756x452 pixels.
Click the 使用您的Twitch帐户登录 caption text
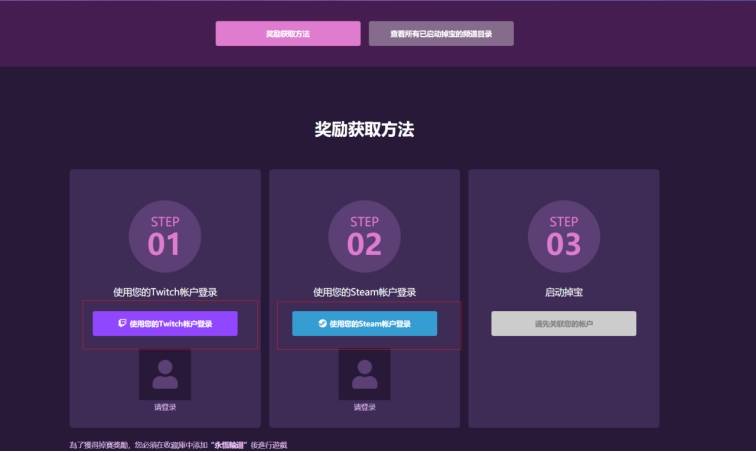165,292
